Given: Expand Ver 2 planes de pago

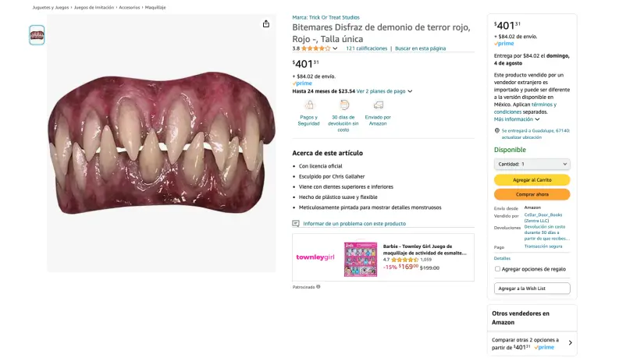Looking at the screenshot, I should (x=384, y=91).
